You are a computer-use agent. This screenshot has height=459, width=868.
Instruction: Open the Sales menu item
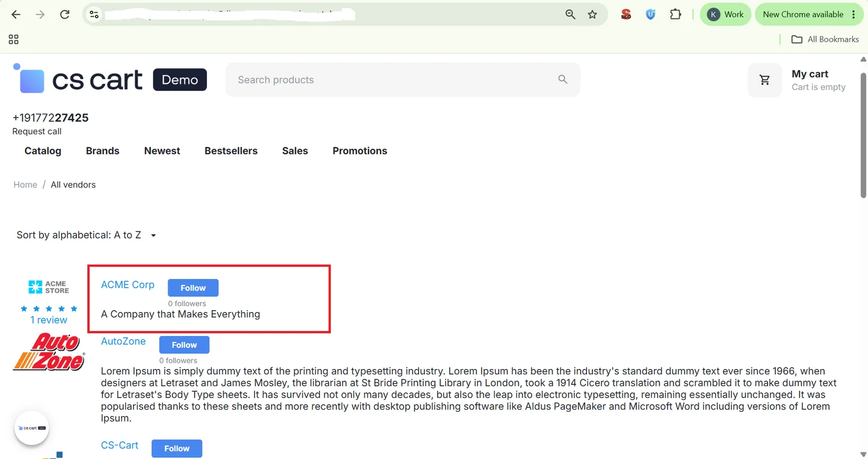coord(295,151)
